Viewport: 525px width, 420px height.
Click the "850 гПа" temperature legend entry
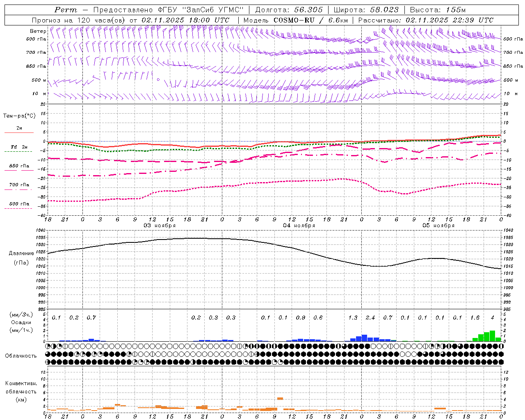pyautogui.click(x=19, y=166)
